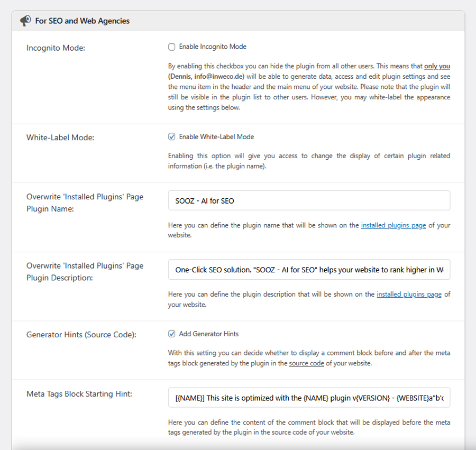Image resolution: width=476 pixels, height=450 pixels.
Task: Click the 'Enable White-Label Mode' label text
Action: pyautogui.click(x=216, y=137)
